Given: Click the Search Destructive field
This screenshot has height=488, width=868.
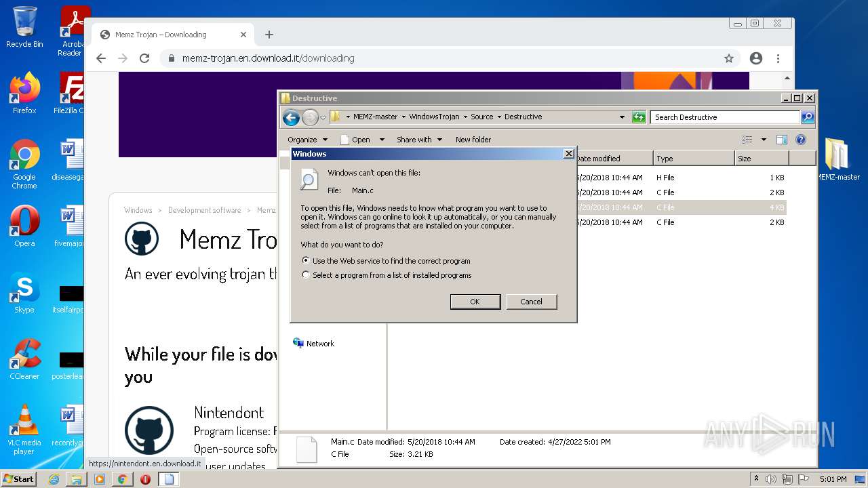Looking at the screenshot, I should (724, 117).
